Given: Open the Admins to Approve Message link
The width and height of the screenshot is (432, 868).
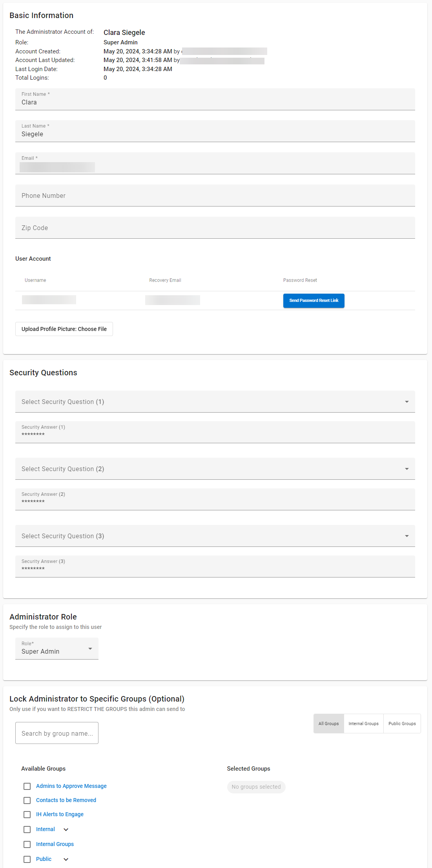Looking at the screenshot, I should tap(71, 786).
